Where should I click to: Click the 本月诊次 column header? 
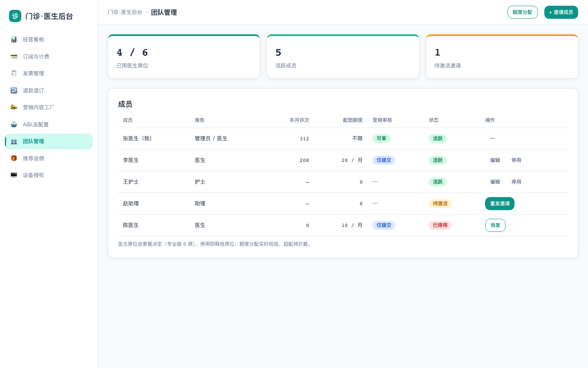pos(299,120)
